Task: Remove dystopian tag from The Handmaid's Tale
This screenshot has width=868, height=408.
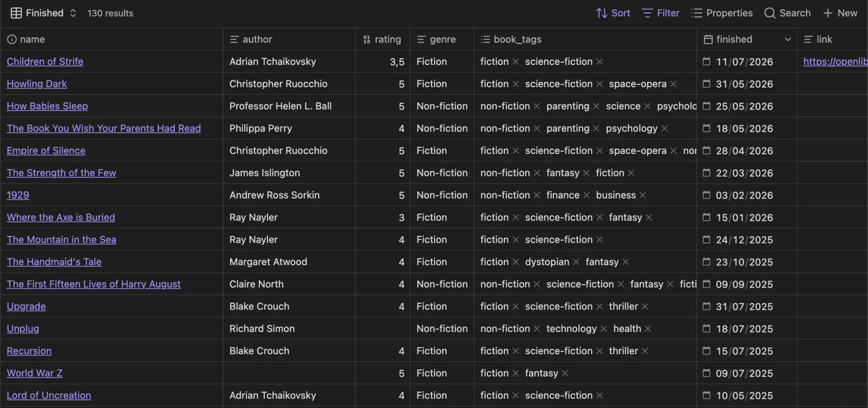Action: [576, 262]
